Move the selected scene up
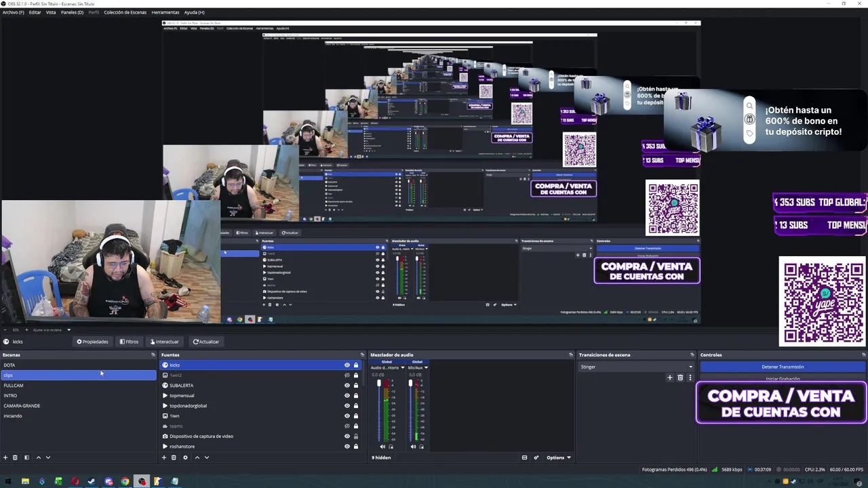Viewport: 868px width, 488px height. [x=38, y=457]
